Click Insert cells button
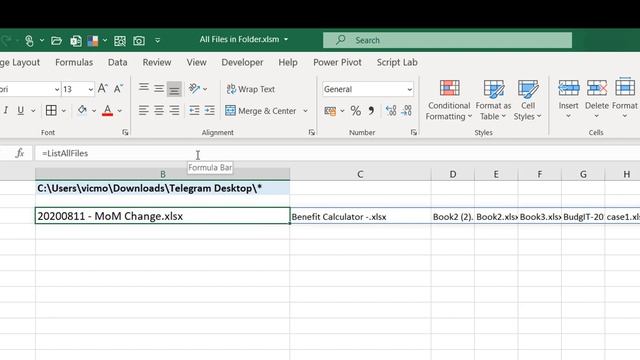Screen dimensions: 640x360 pyautogui.click(x=568, y=99)
